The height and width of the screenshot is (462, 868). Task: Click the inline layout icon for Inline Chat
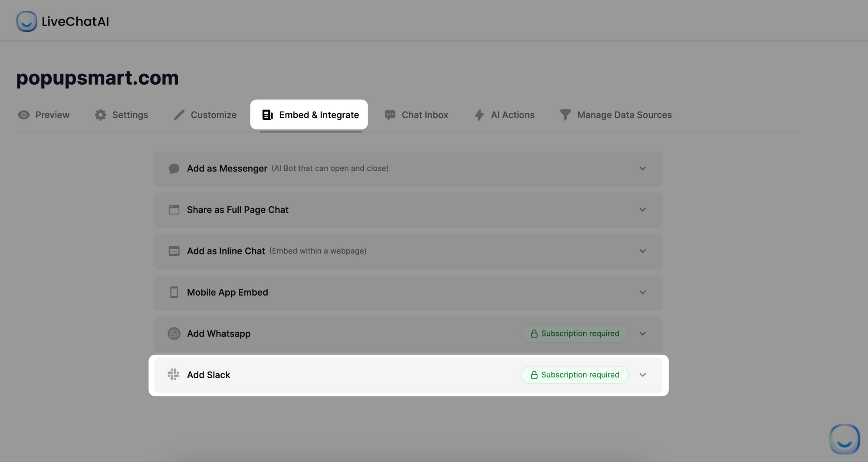coord(174,251)
